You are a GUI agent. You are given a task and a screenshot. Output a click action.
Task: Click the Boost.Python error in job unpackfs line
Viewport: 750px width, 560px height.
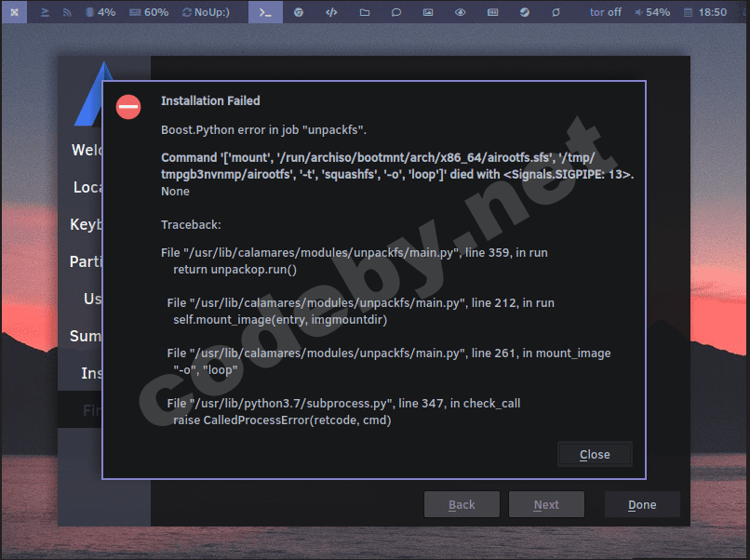coord(263,130)
